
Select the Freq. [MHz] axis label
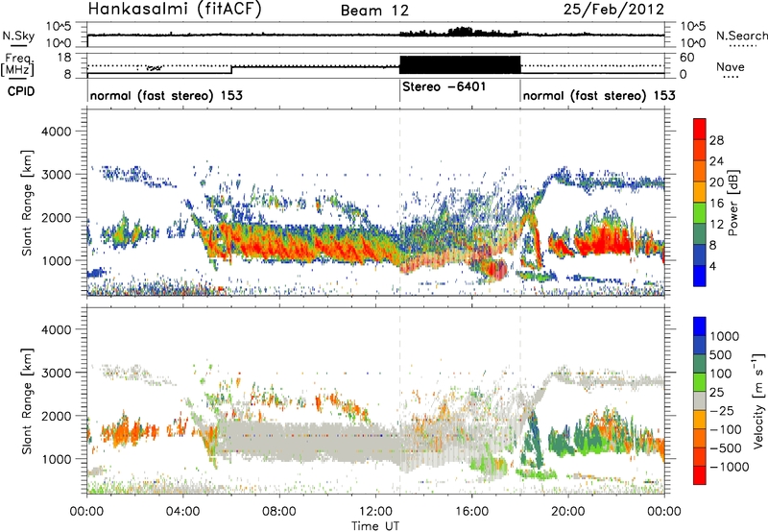[x=17, y=65]
